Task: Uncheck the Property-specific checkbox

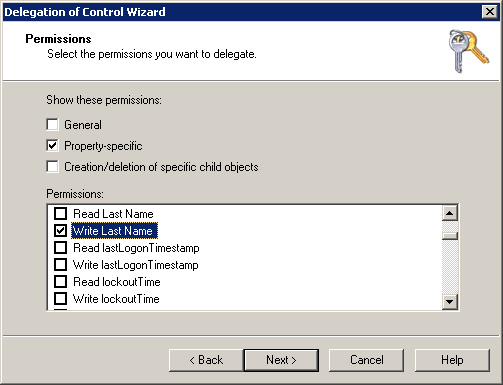Action: point(52,146)
